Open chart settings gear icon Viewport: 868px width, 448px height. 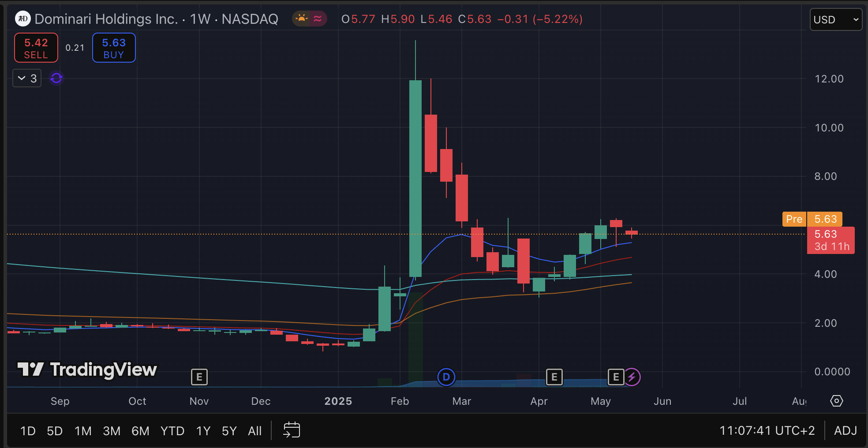coord(836,401)
